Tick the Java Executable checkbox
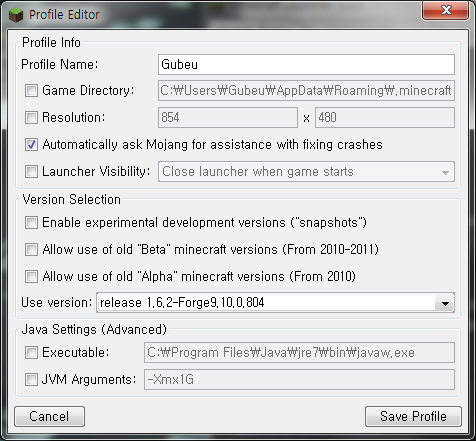476x441 pixels. pyautogui.click(x=31, y=352)
